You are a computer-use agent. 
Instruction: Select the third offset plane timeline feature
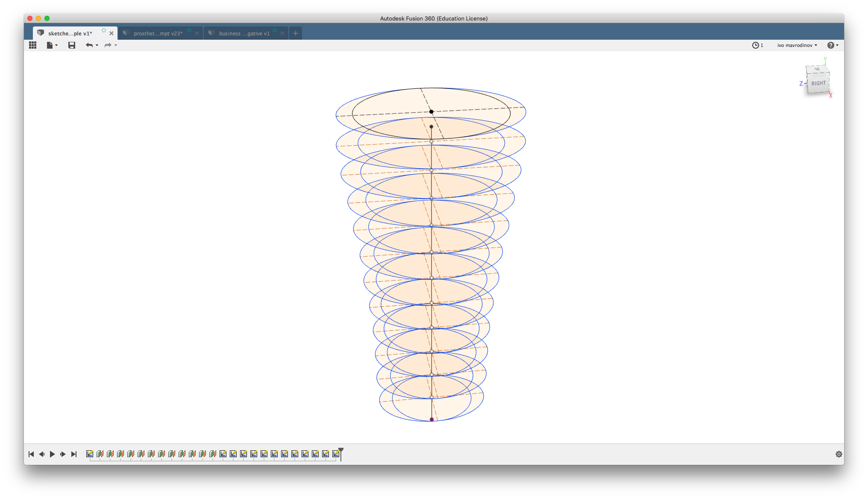(x=120, y=454)
